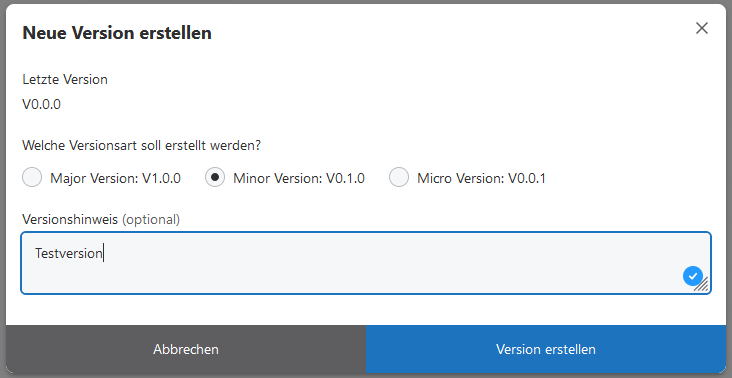732x378 pixels.
Task: Select the Major Version radio button
Action: coord(32,177)
